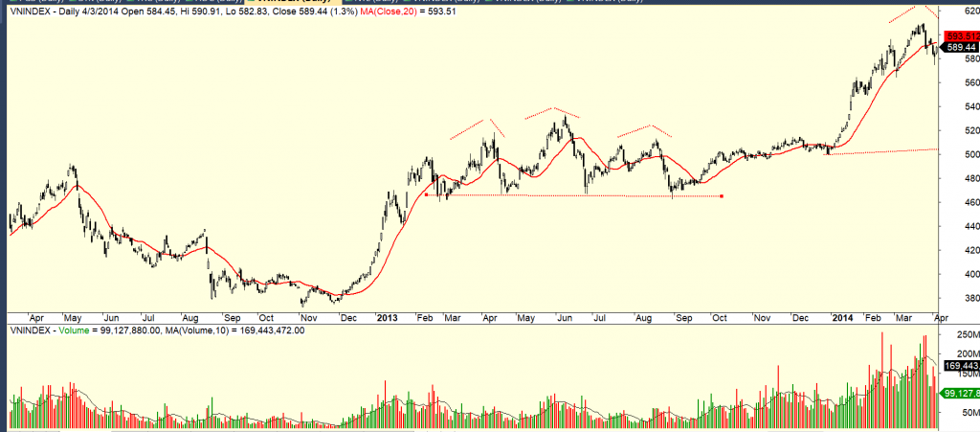The width and height of the screenshot is (980, 432).
Task: Click the Dec label just before 2013
Action: coord(347,316)
